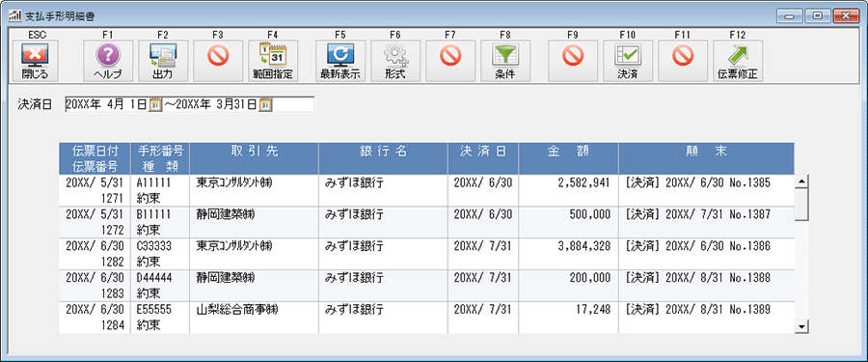Viewport: 868px width, 362px height.
Task: Click the 金額 column header
Action: click(x=568, y=158)
